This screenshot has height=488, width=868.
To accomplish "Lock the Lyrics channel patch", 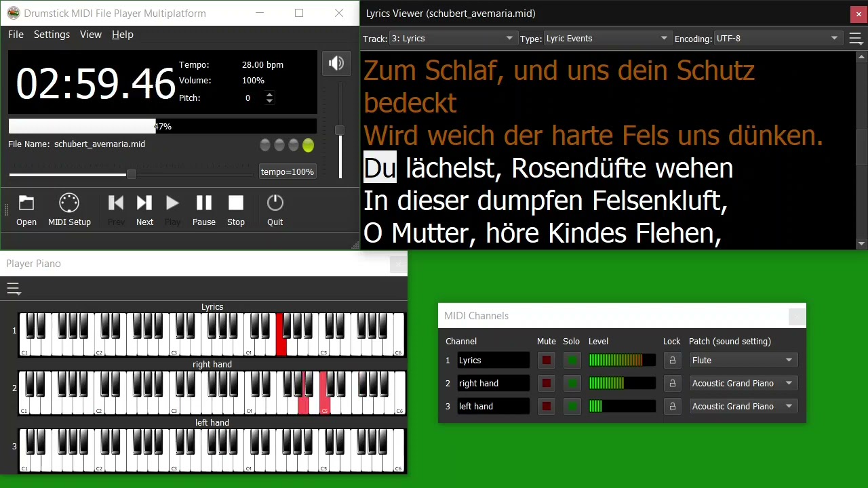I will click(672, 361).
